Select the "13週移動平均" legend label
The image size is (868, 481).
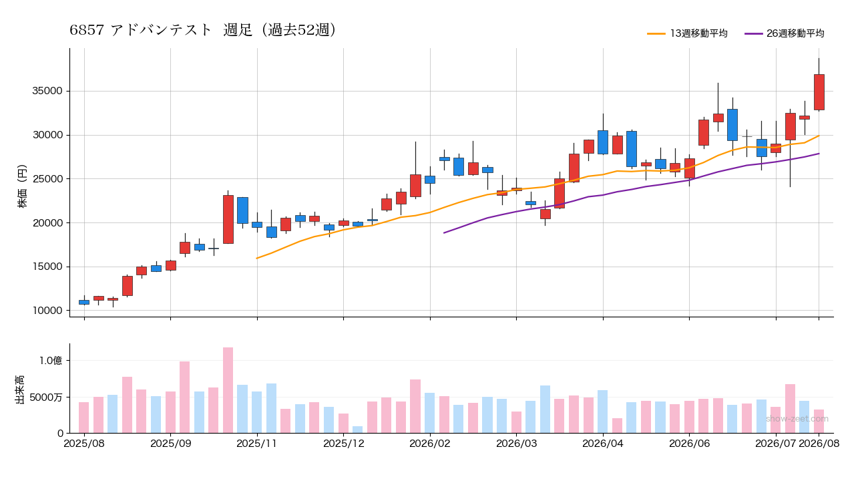pyautogui.click(x=698, y=33)
